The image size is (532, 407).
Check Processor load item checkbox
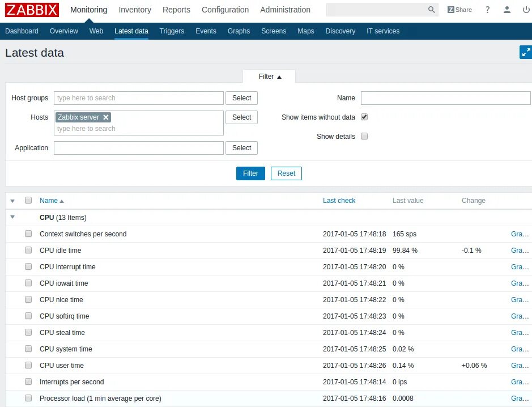(28, 398)
